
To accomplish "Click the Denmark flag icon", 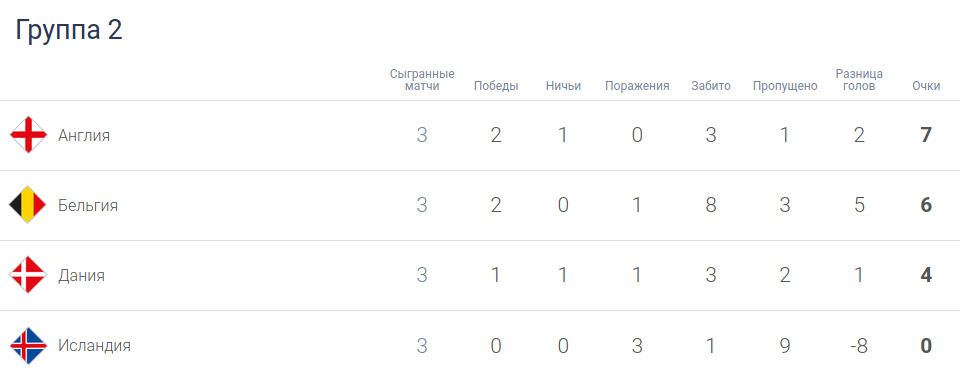I will (28, 275).
